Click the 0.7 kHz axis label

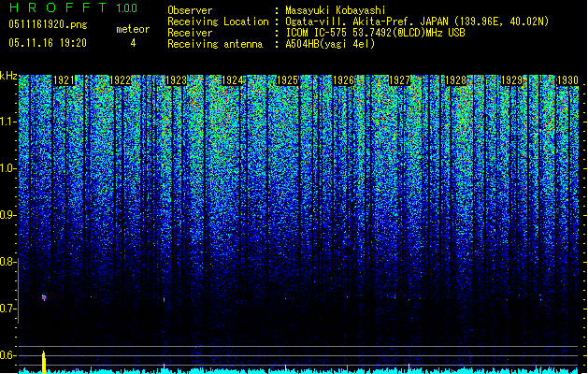[8, 309]
